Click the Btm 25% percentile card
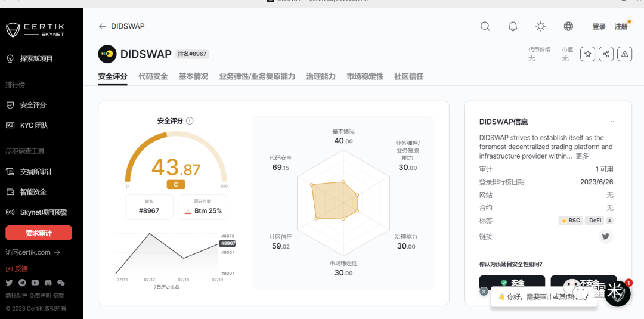 (203, 207)
